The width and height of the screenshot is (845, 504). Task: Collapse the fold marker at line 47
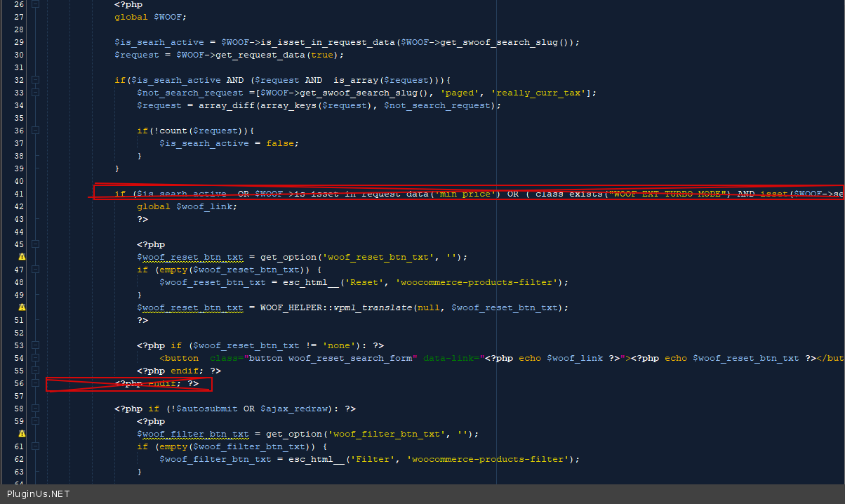pyautogui.click(x=36, y=270)
